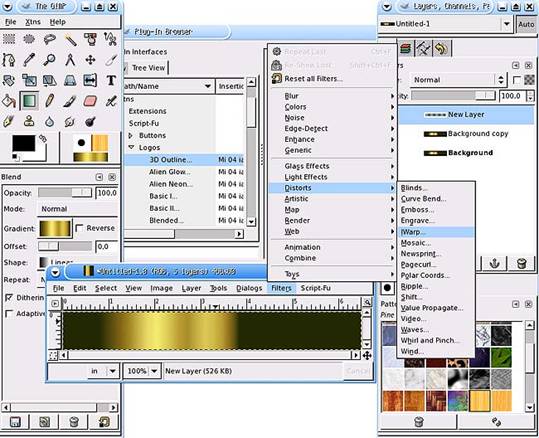Select the Clone stamp tool
Screen dimensions: 539x438
tap(29, 121)
